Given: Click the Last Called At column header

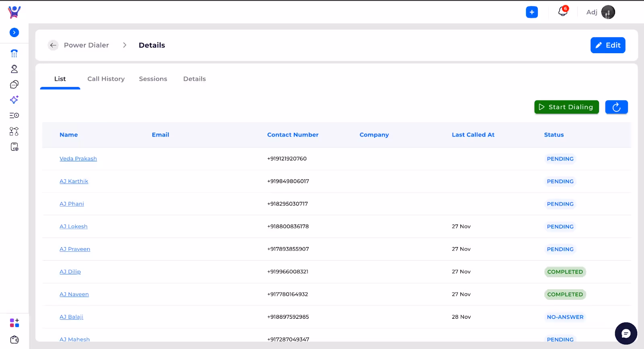Looking at the screenshot, I should (x=473, y=135).
